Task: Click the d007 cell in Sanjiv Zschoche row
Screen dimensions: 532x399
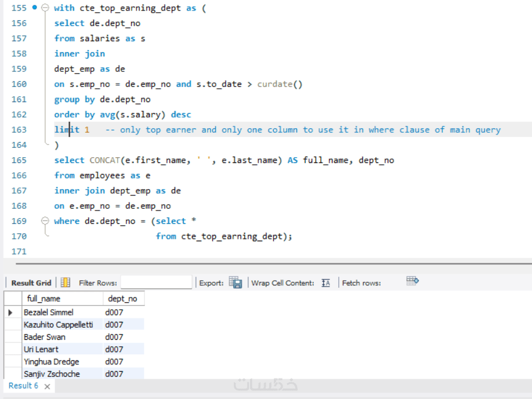Action: [124, 374]
